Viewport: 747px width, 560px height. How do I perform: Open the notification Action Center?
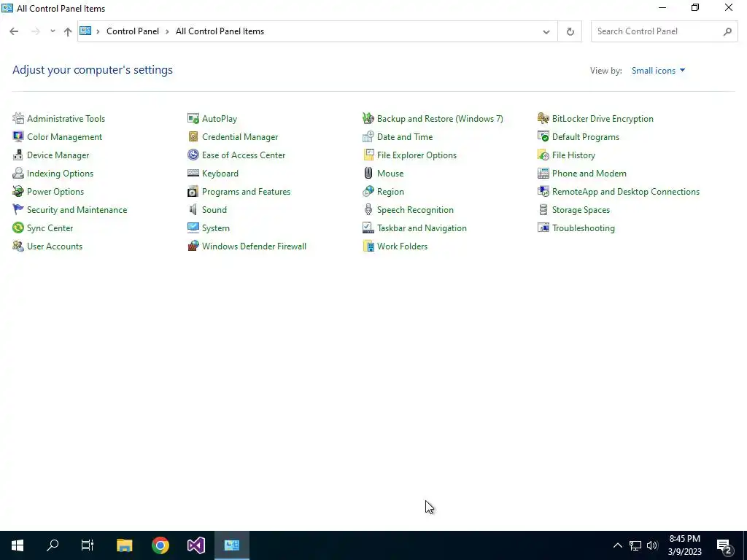click(724, 546)
